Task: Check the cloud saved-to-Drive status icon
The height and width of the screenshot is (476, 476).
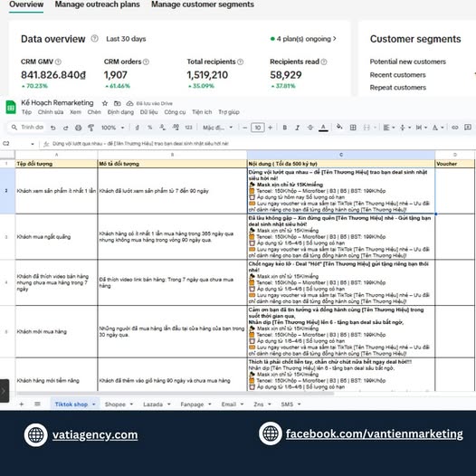Action: click(x=129, y=103)
